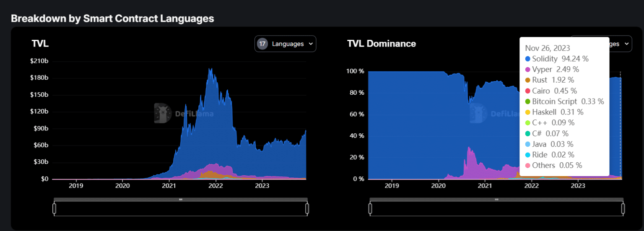Click the left handle of TVL Dominance range slider
Image resolution: width=644 pixels, height=231 pixels.
(x=370, y=208)
